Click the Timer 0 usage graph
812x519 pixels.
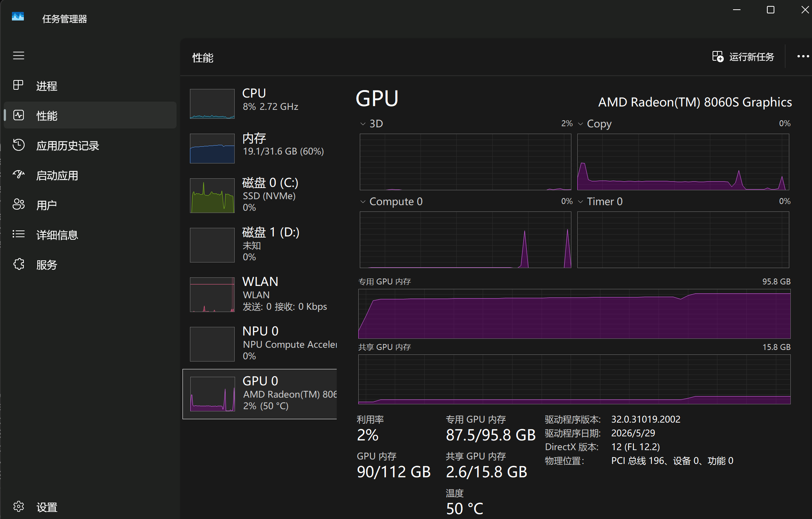[x=683, y=240]
